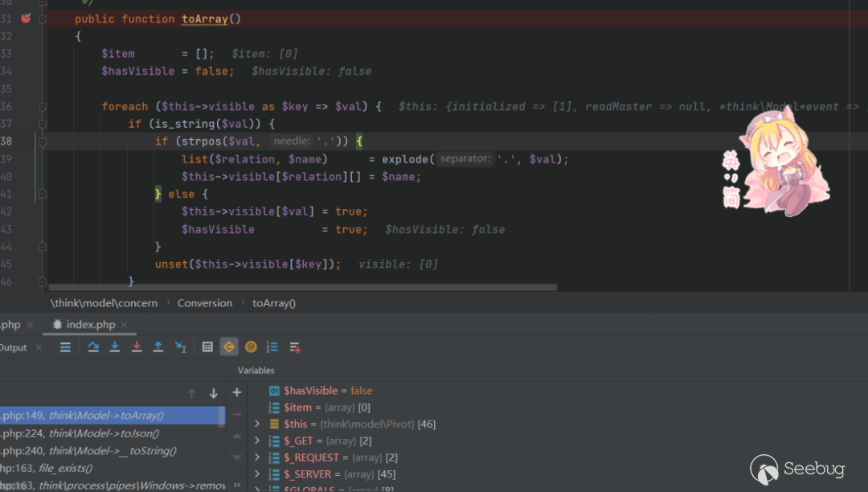Viewport: 868px width, 492px height.
Task: Open the Evaluate Expression calculator icon
Action: click(x=207, y=347)
